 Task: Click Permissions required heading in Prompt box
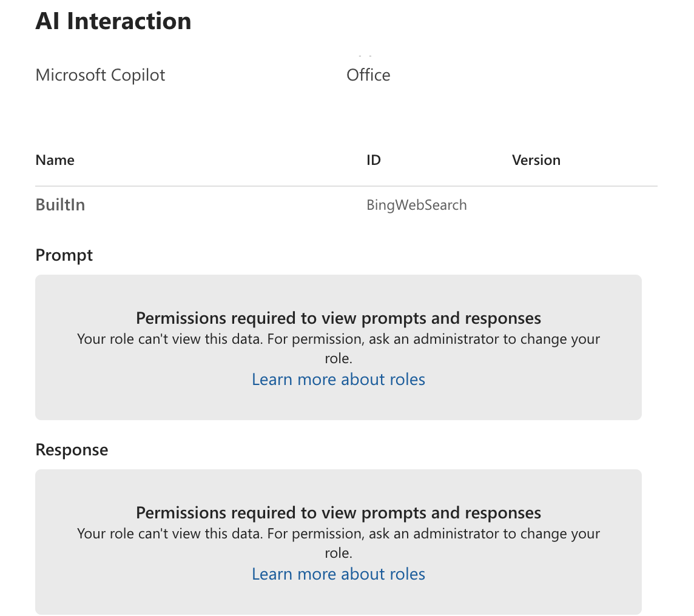point(339,318)
